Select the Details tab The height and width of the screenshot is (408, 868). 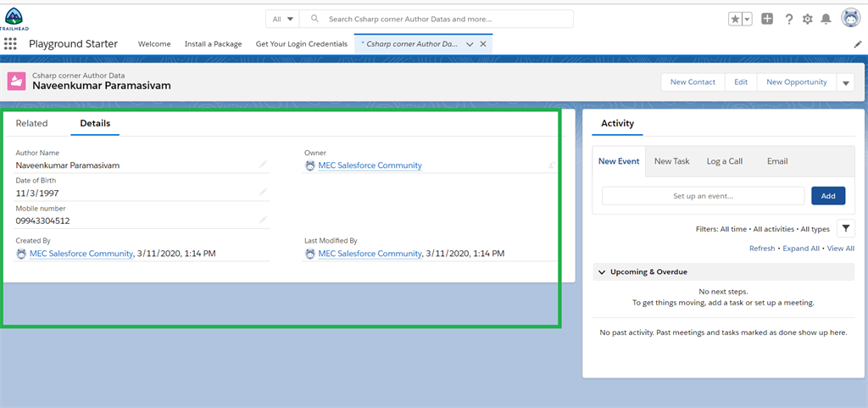point(95,124)
